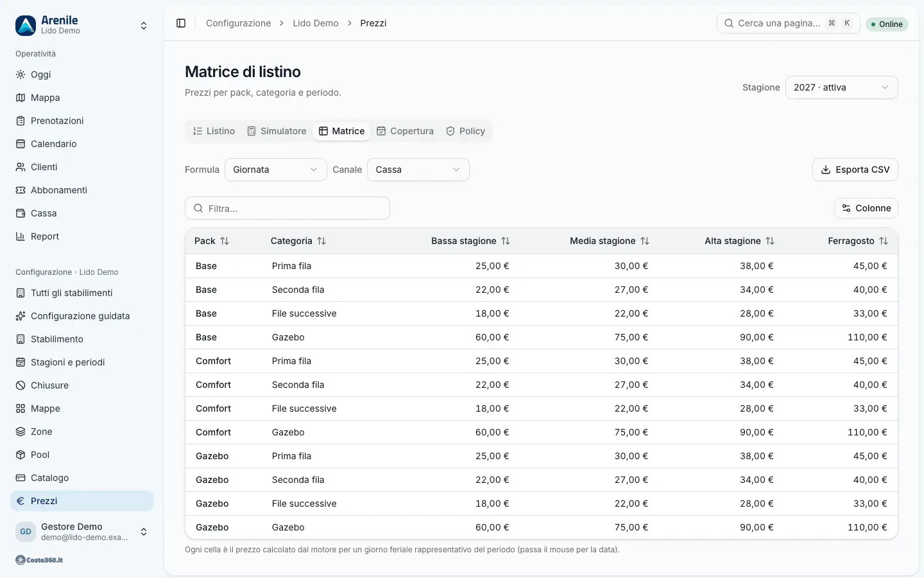Open the Colonne column chooser
This screenshot has width=924, height=578.
(x=866, y=208)
